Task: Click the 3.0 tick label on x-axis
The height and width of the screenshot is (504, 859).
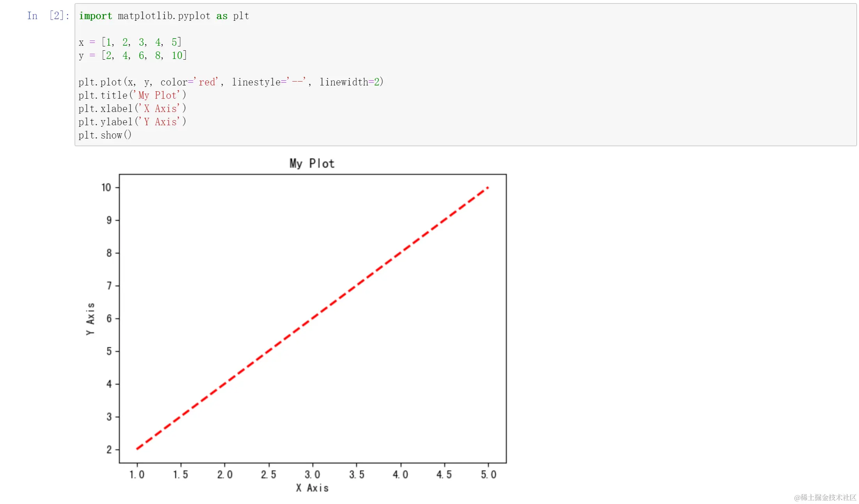Action: point(312,475)
